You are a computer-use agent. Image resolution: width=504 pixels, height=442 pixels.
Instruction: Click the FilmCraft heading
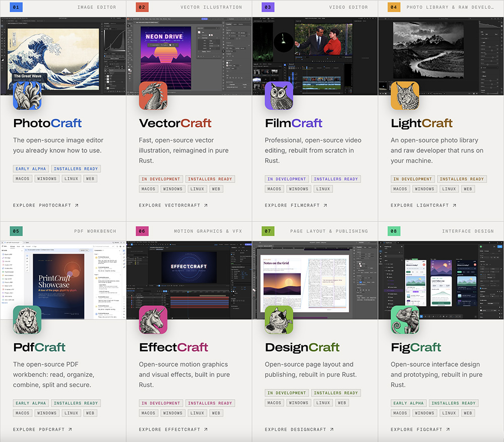pyautogui.click(x=293, y=123)
